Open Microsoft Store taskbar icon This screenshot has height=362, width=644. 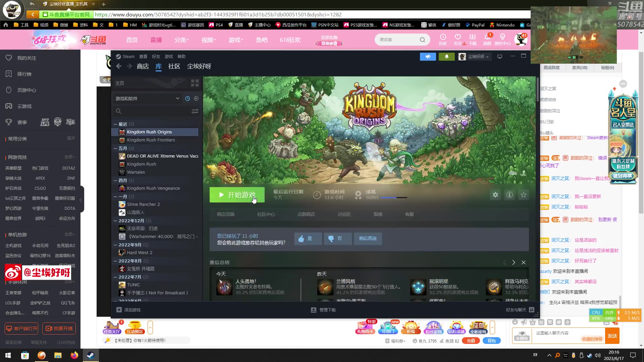coord(25,355)
